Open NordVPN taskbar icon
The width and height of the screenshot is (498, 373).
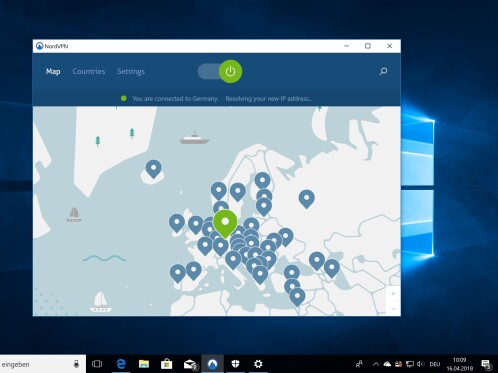coord(212,364)
